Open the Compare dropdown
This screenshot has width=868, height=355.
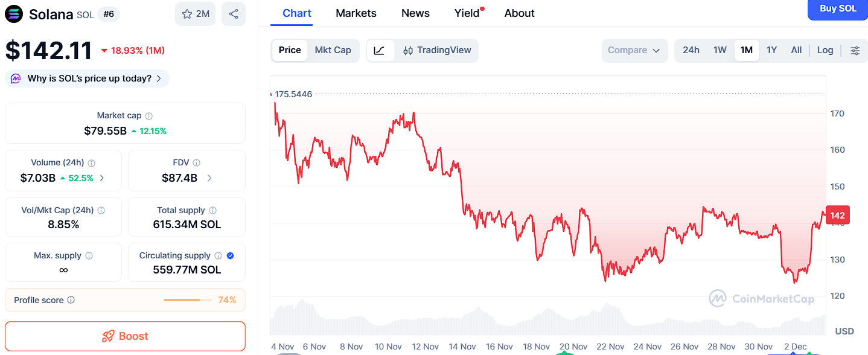(634, 50)
